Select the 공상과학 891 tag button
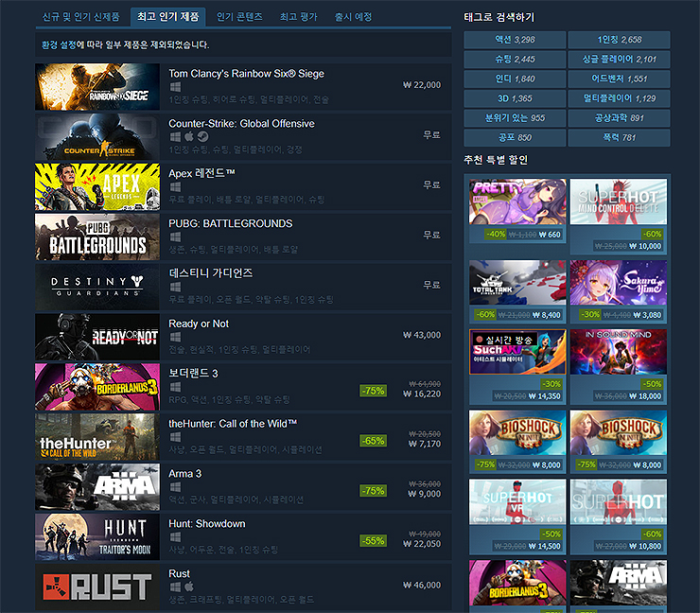The image size is (700, 613). [620, 118]
